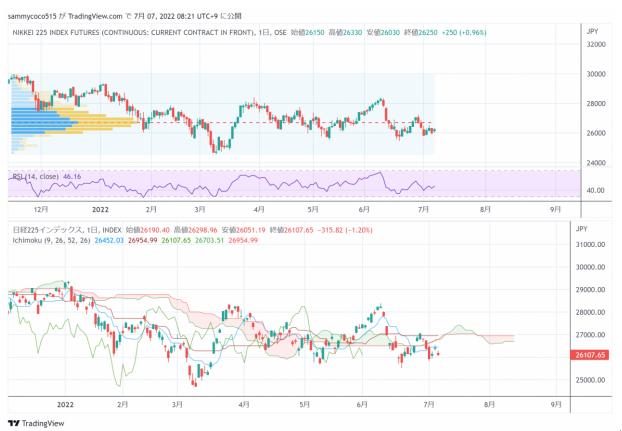This screenshot has width=622, height=431.
Task: Click the JPY currency label of the index chart
Action: (581, 229)
